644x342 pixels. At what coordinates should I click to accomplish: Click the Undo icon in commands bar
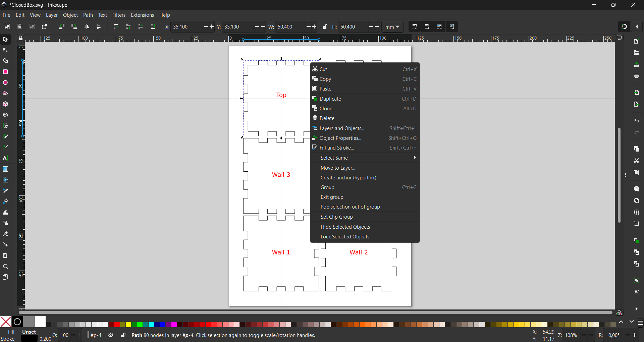tap(636, 121)
